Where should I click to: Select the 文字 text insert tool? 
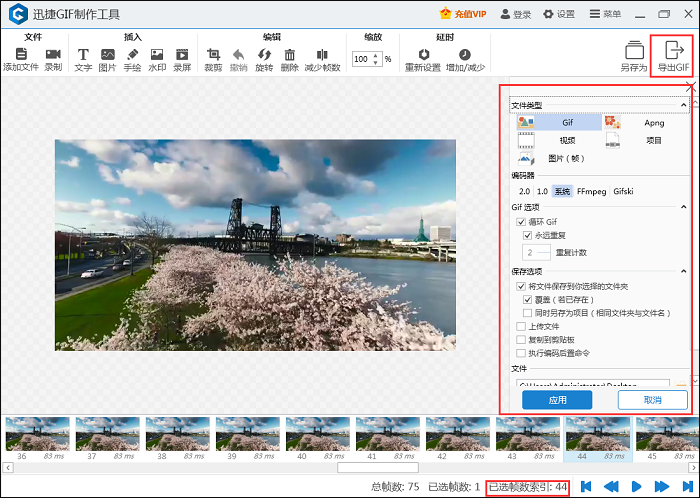pos(83,54)
